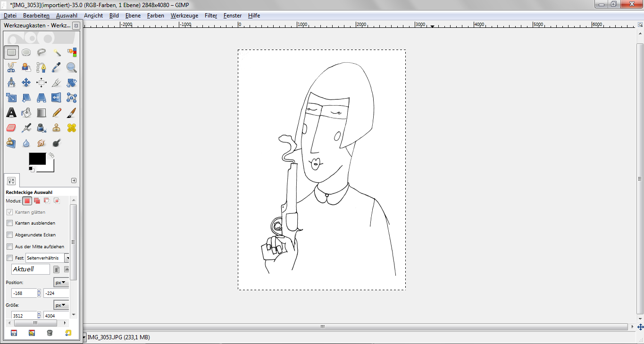The height and width of the screenshot is (344, 644).
Task: Enable Kanten ausblenden checkbox
Action: (x=9, y=223)
